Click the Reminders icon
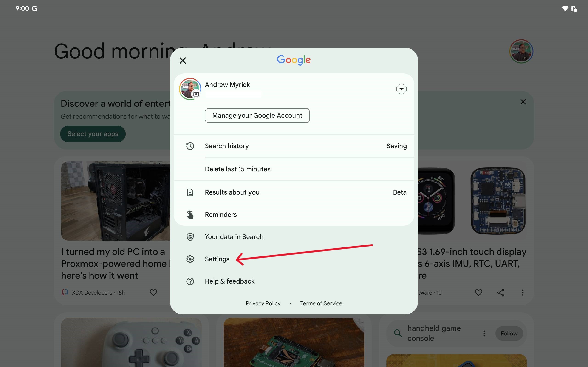 pyautogui.click(x=190, y=214)
